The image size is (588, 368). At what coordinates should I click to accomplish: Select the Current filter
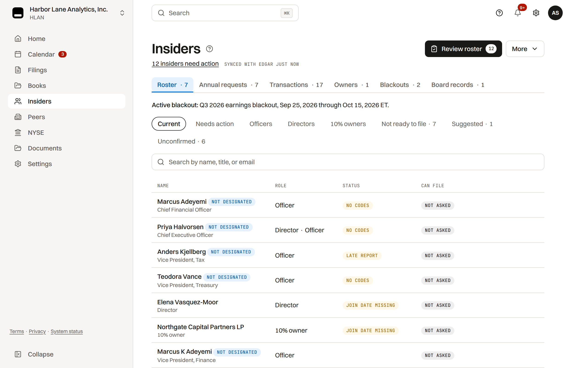(x=169, y=124)
